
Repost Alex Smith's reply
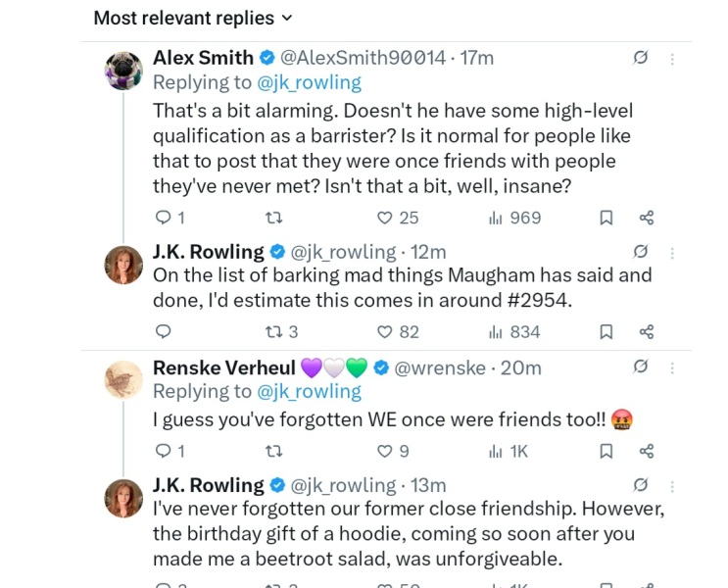coord(274,218)
